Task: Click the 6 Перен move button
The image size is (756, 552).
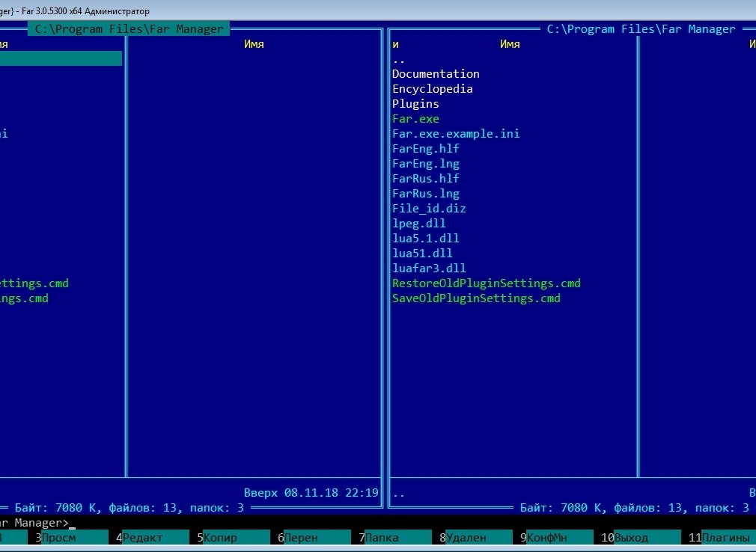Action: click(x=314, y=537)
